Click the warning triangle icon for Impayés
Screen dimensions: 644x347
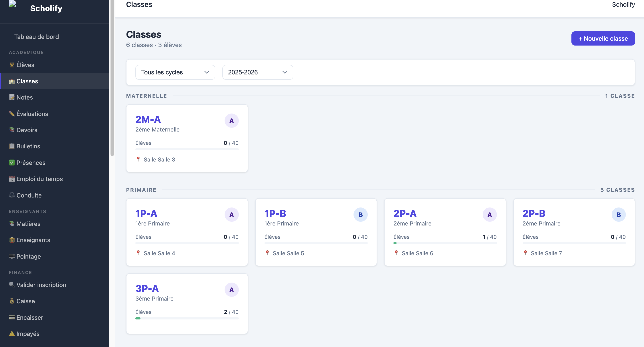click(12, 333)
